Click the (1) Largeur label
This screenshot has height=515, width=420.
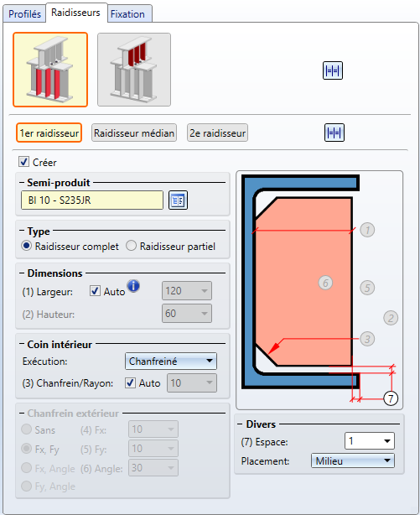pyautogui.click(x=48, y=292)
